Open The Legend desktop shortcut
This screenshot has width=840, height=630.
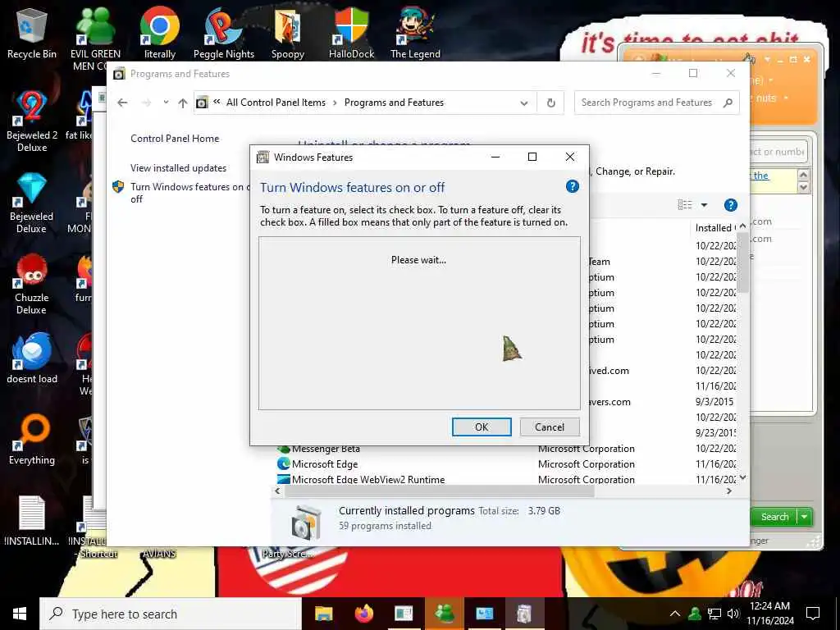click(x=415, y=32)
